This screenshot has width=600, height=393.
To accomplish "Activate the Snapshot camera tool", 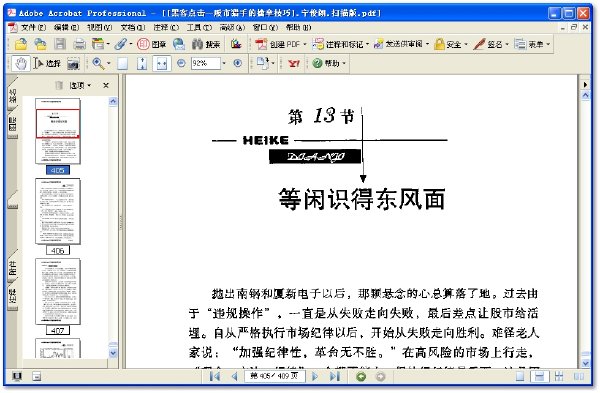I will [x=73, y=64].
